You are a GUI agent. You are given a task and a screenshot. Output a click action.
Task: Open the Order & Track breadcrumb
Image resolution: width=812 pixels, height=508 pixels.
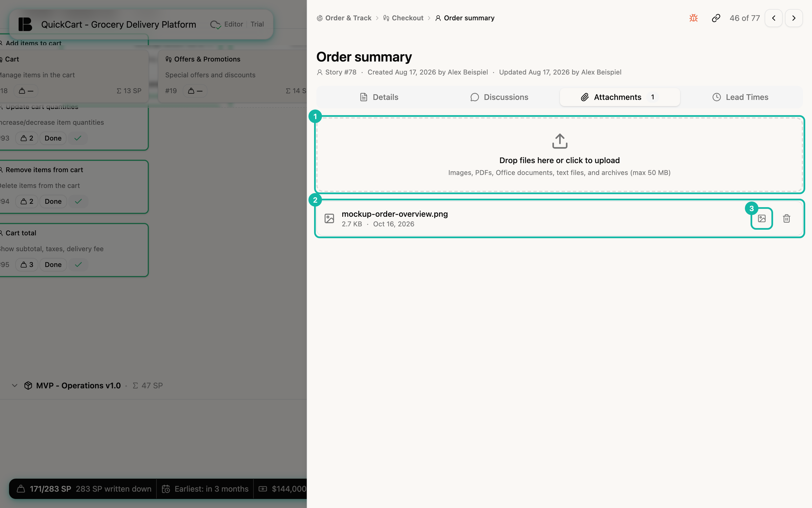click(x=344, y=18)
